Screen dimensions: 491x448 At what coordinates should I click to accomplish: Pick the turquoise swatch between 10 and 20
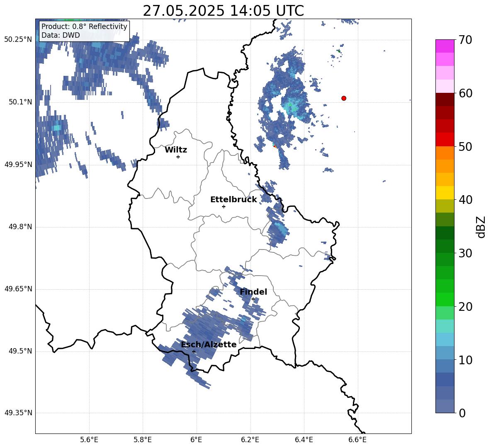click(x=445, y=326)
